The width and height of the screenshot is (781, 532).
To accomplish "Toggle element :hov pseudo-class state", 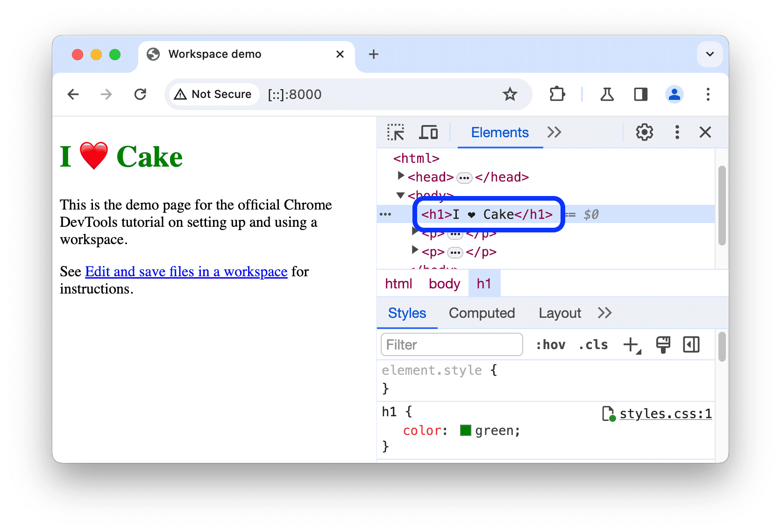I will 551,344.
